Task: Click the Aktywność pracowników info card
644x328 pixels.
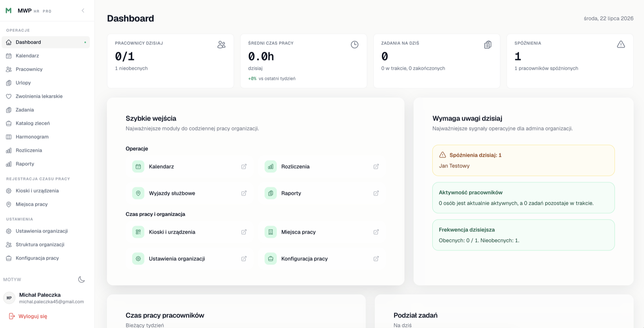Action: tap(523, 198)
